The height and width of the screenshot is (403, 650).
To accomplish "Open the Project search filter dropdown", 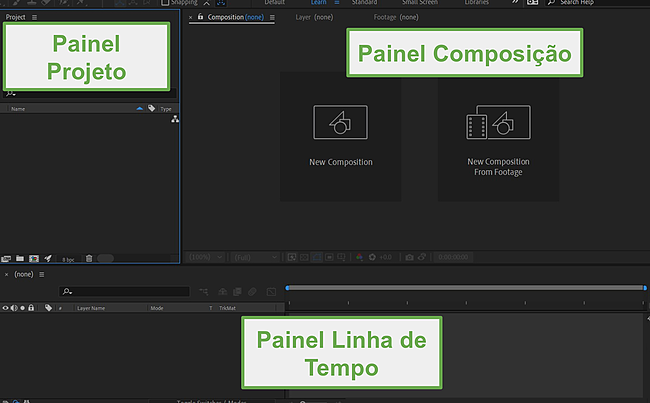I will pyautogui.click(x=10, y=94).
